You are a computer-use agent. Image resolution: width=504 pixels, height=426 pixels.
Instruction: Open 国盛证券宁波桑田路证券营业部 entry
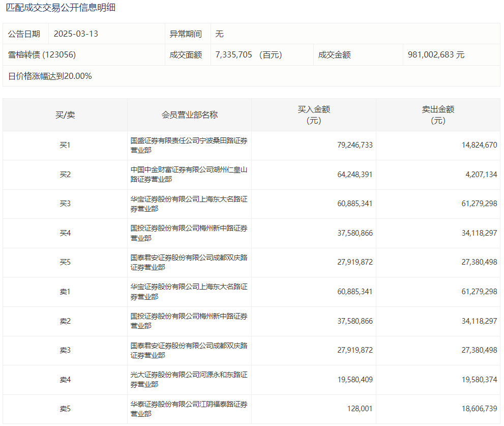189,145
